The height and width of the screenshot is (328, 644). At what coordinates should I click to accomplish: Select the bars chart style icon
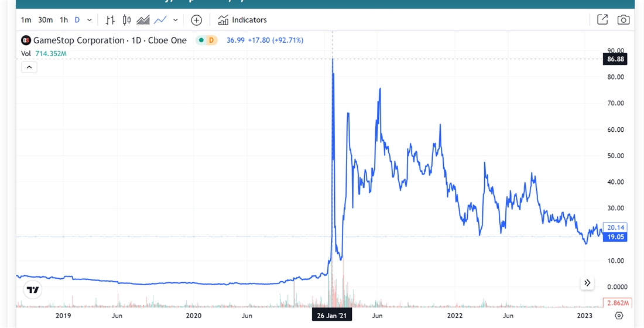(110, 20)
